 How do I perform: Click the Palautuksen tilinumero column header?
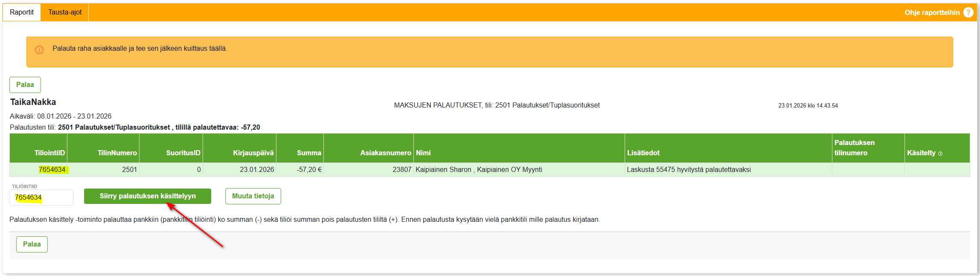pos(854,148)
